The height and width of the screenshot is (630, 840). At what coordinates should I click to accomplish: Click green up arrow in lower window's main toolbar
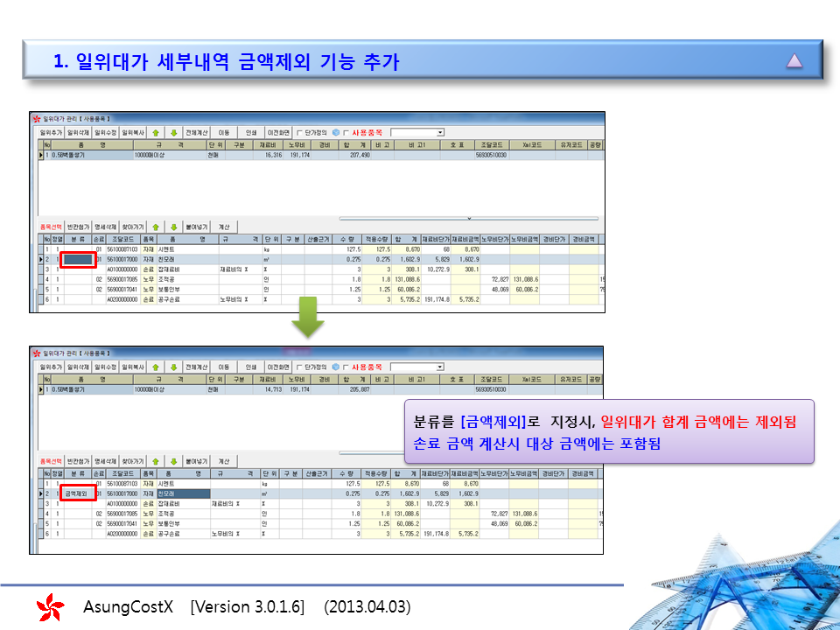coord(155,367)
